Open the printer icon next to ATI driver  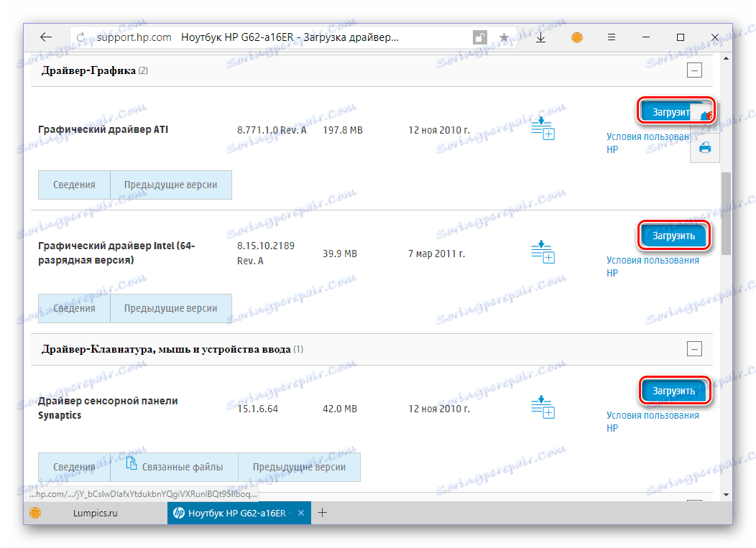[705, 147]
